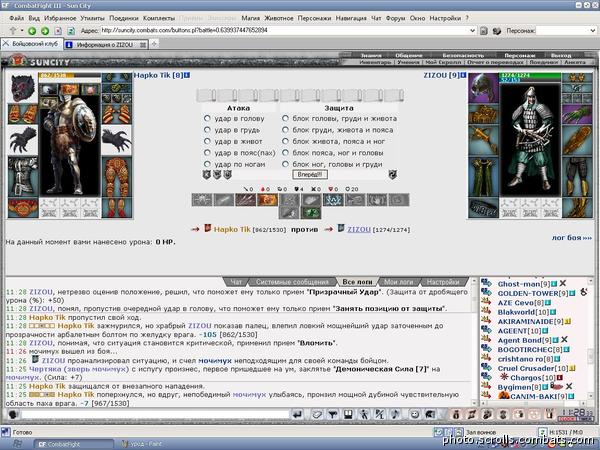The image size is (600, 450).
Task: Select block пояса, ног и головы
Action: (285, 153)
